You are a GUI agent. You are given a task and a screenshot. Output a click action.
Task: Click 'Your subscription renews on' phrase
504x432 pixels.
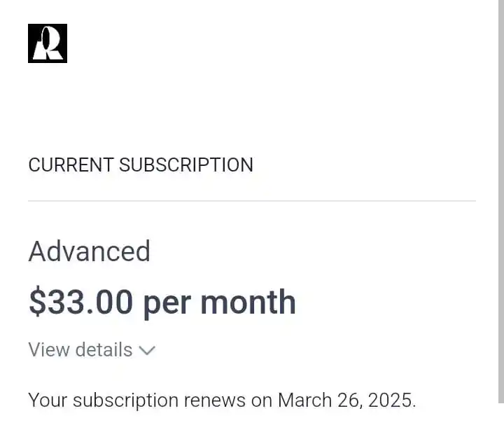coord(150,400)
